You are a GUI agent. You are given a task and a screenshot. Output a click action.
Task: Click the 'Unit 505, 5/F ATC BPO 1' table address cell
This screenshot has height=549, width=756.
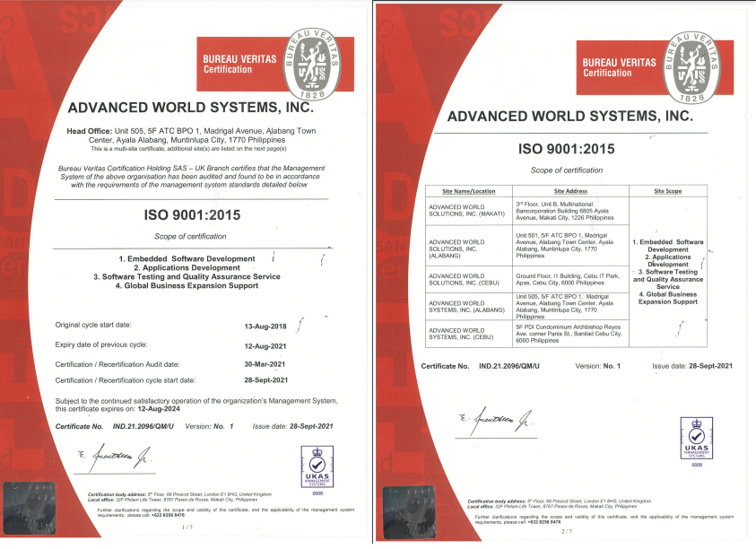click(571, 306)
